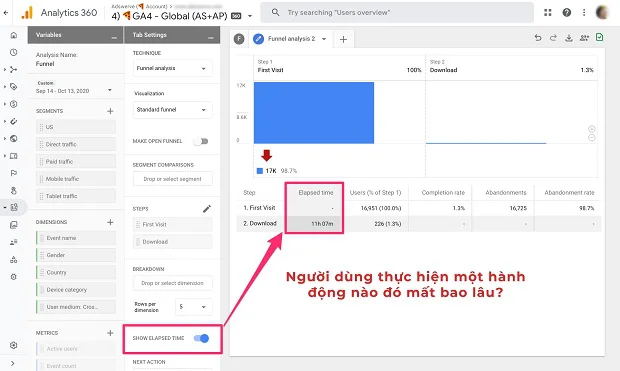This screenshot has width=620, height=371.
Task: Click the Elapsed time column header
Action: [316, 193]
